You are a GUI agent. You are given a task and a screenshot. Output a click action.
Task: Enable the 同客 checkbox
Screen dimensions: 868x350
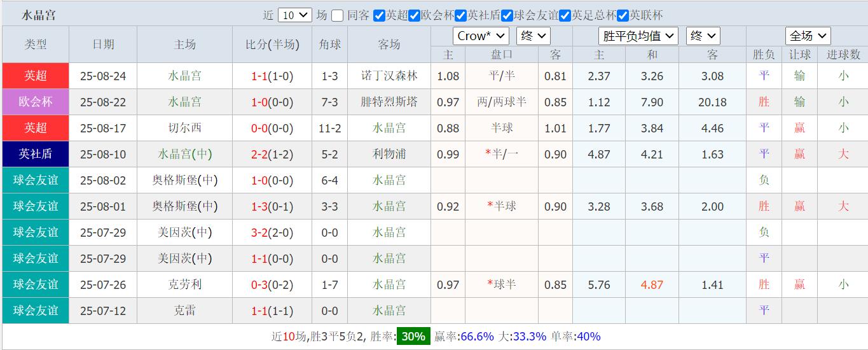pyautogui.click(x=338, y=15)
